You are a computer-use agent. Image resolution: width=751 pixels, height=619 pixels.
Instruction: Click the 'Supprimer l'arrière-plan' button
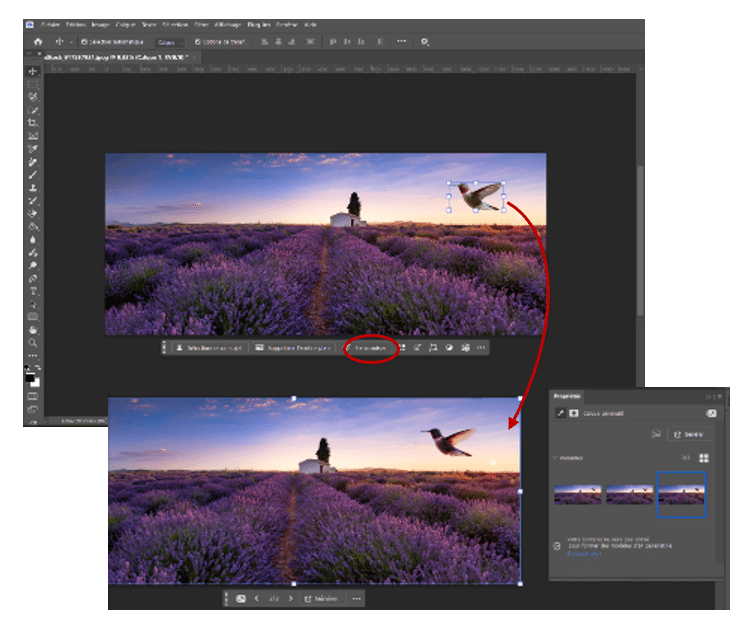point(293,348)
